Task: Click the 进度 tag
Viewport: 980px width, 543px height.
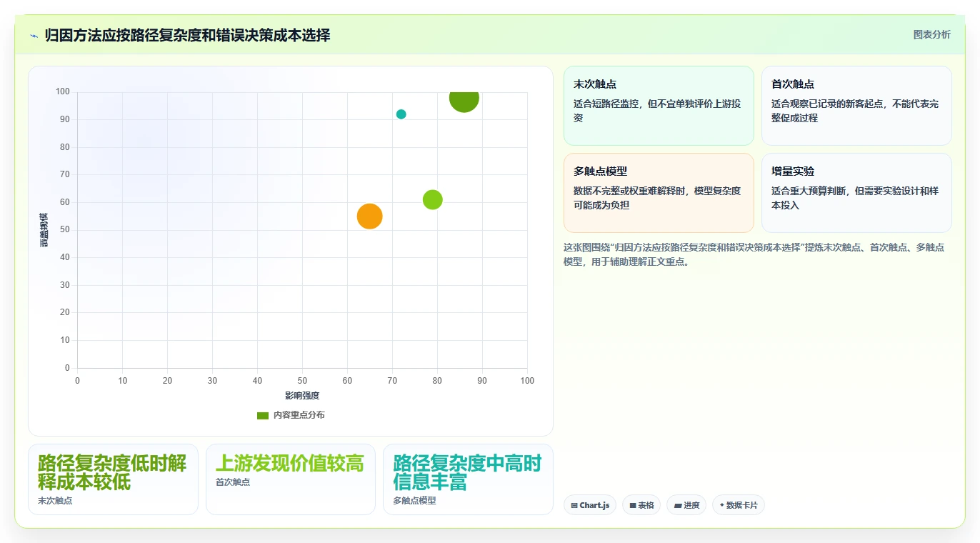Action: coord(686,505)
